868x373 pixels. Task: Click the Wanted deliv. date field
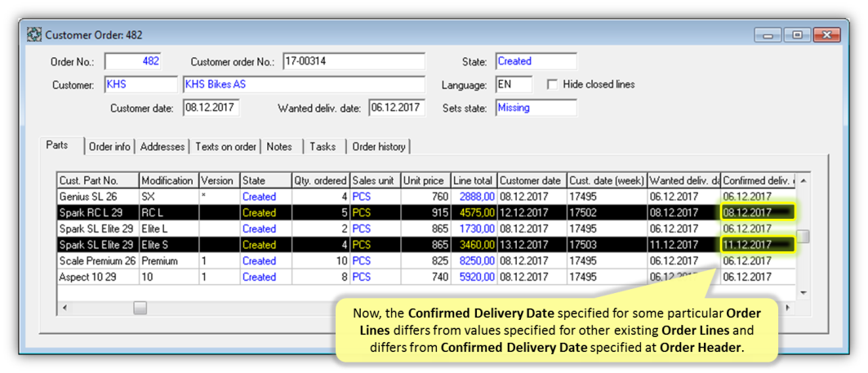(395, 108)
